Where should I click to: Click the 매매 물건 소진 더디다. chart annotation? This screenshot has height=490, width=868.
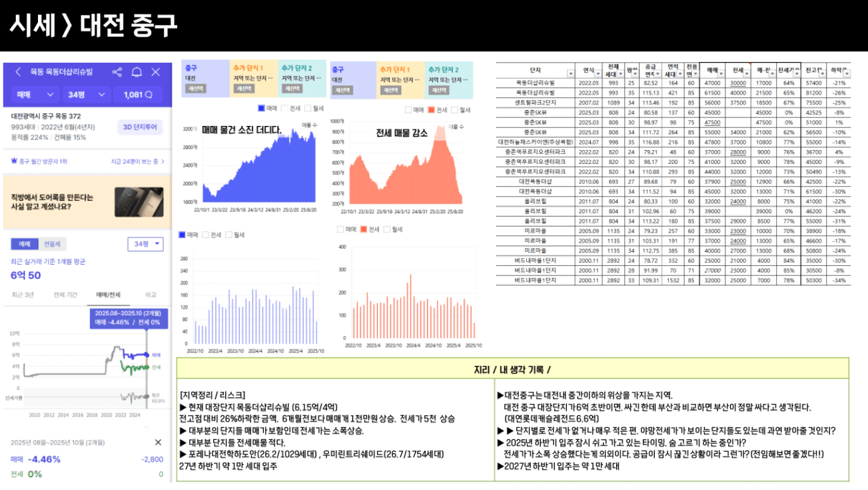(x=242, y=130)
